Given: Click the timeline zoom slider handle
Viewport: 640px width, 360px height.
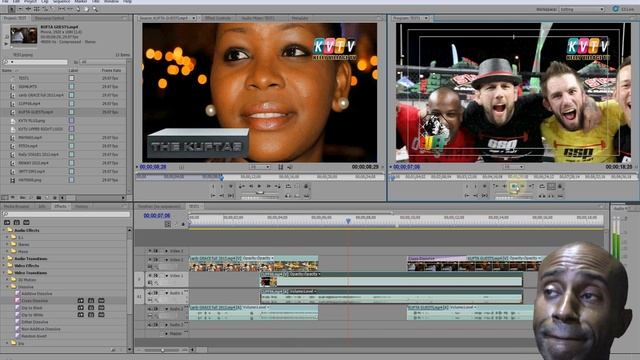Looking at the screenshot, I should click(162, 350).
